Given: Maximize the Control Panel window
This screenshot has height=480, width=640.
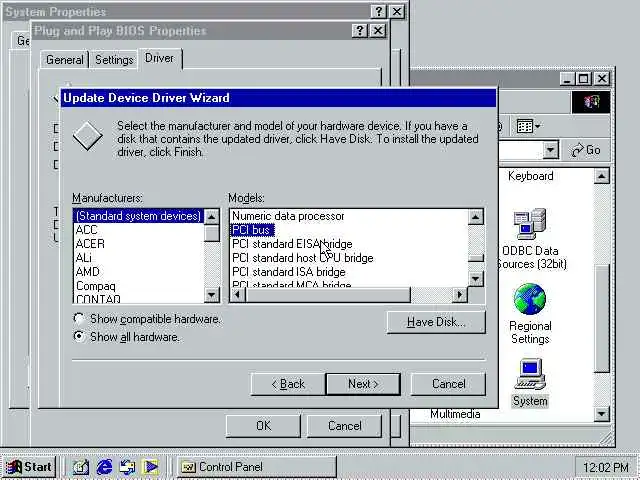Looking at the screenshot, I should pyautogui.click(x=584, y=78).
